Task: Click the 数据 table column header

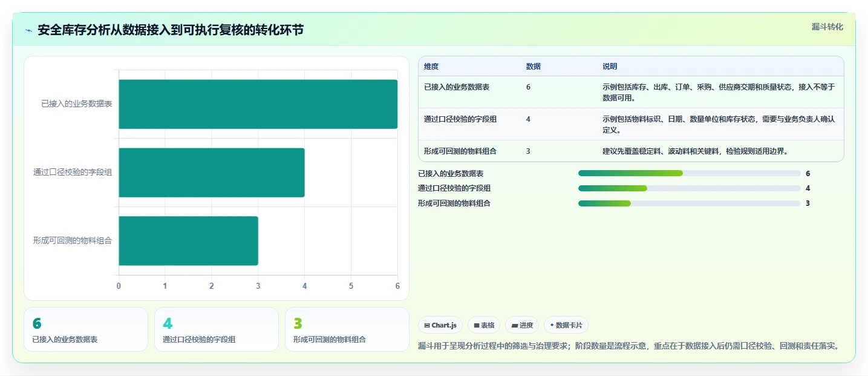Action: [534, 66]
